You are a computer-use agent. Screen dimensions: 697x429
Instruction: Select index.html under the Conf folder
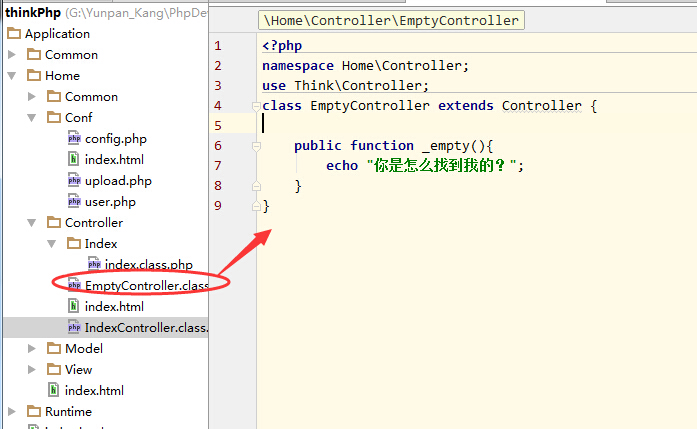coord(114,160)
